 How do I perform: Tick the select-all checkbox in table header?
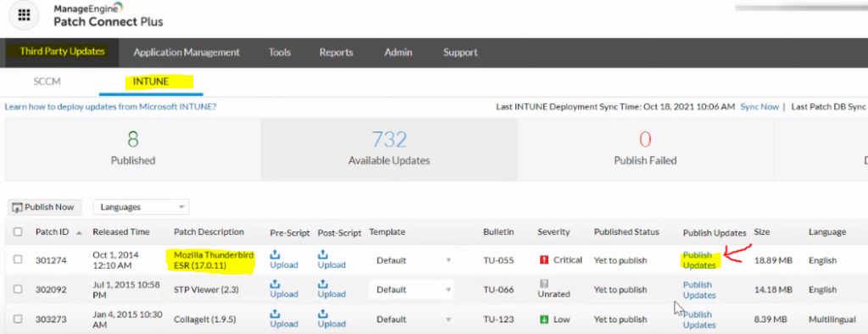click(x=18, y=231)
